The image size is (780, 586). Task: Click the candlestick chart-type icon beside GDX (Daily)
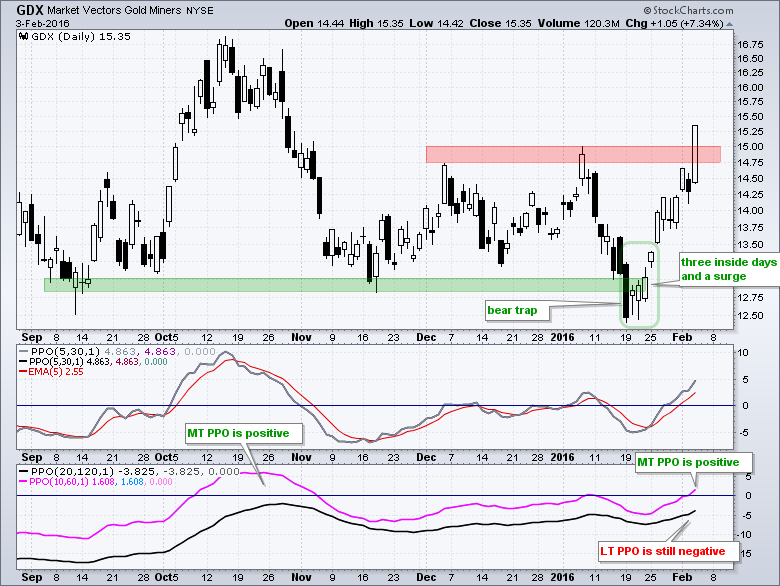(23, 36)
